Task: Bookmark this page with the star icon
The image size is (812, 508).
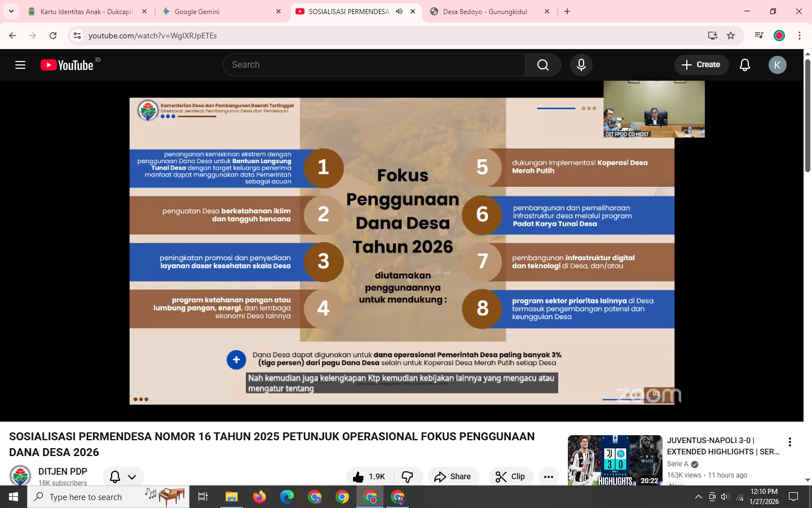Action: (731, 35)
